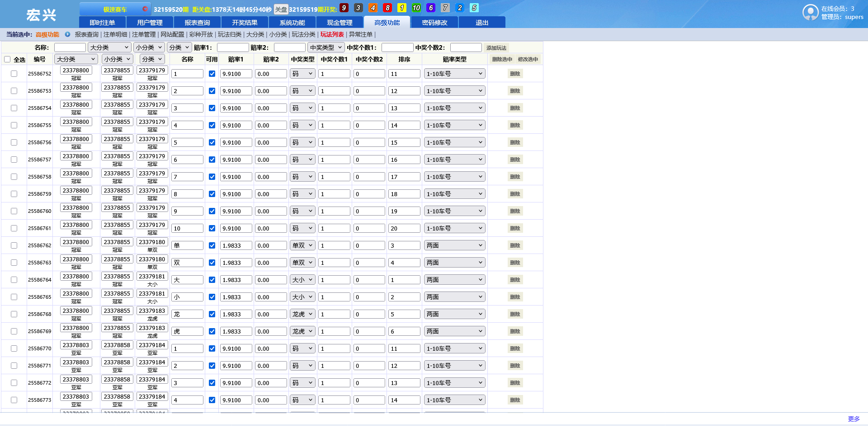Click the green number 10 draw ball

[x=416, y=8]
